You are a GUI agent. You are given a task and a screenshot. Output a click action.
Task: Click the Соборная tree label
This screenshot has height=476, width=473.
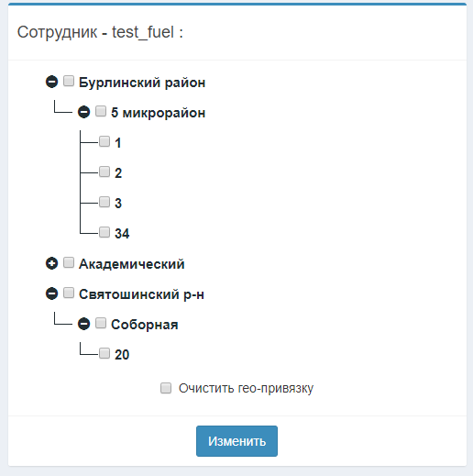pyautogui.click(x=145, y=325)
